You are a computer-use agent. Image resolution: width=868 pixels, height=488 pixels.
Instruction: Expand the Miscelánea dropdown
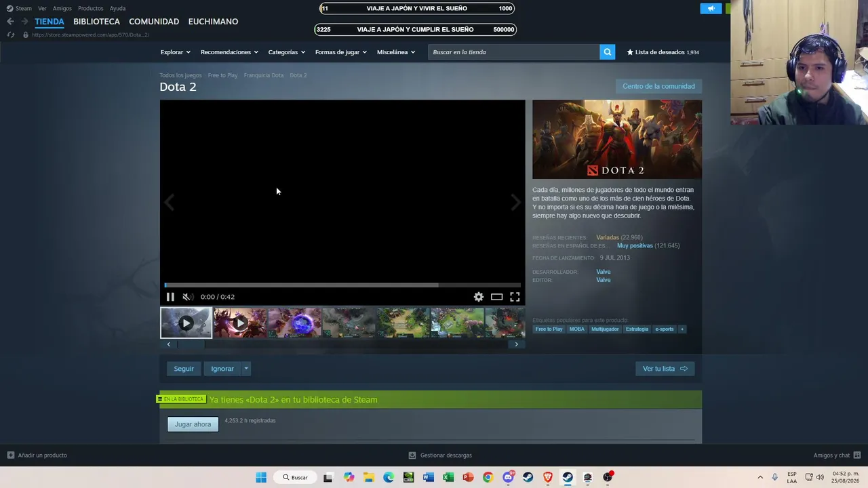395,52
